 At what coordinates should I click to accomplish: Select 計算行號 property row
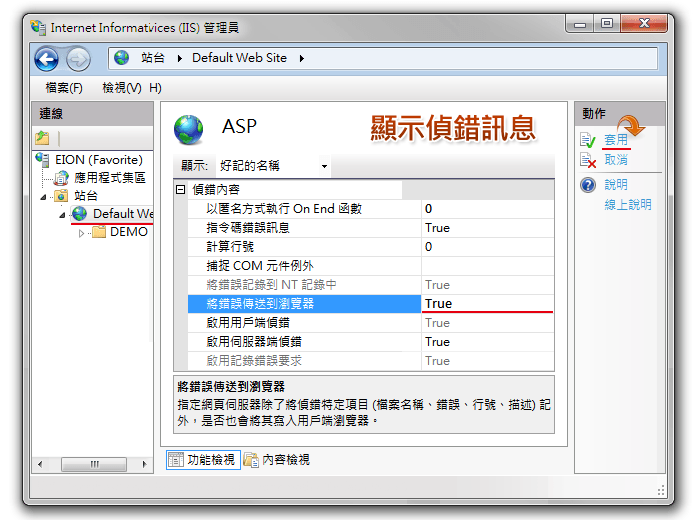click(x=371, y=246)
